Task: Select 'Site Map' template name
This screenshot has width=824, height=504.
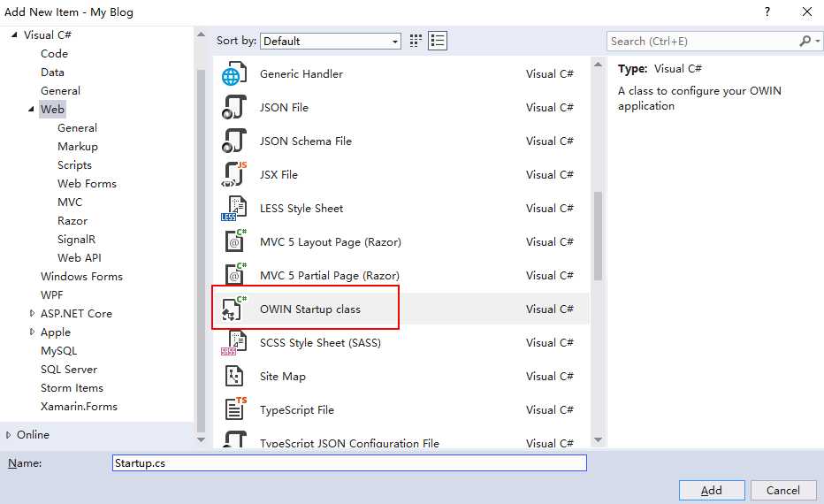Action: click(x=283, y=377)
